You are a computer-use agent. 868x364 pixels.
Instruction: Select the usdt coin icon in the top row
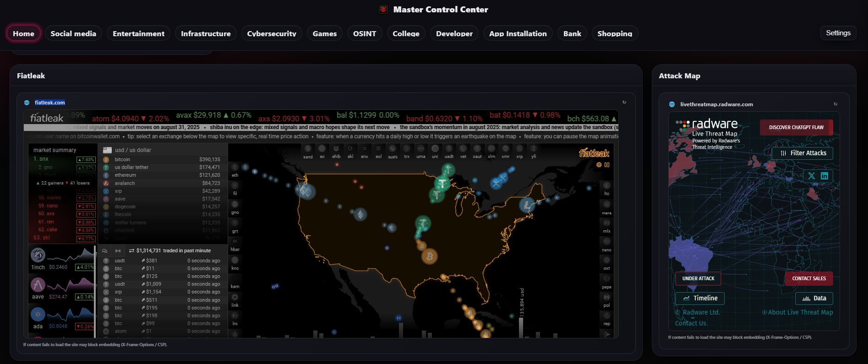(x=449, y=149)
